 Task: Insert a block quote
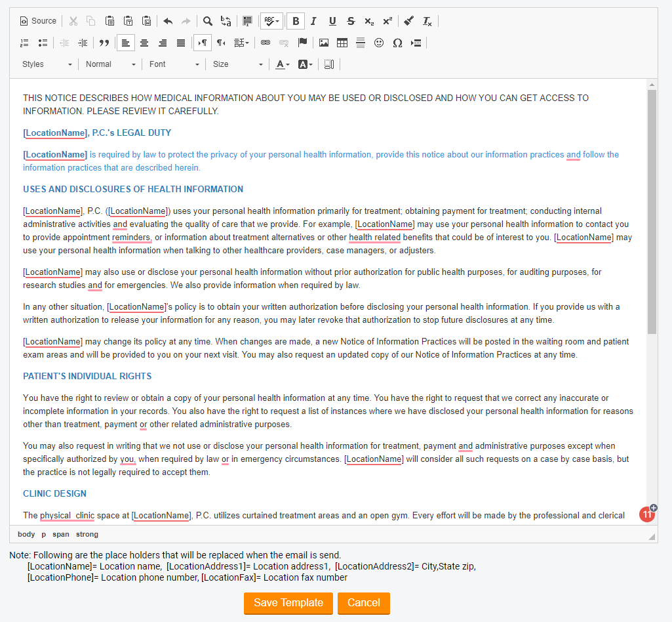pyautogui.click(x=104, y=43)
